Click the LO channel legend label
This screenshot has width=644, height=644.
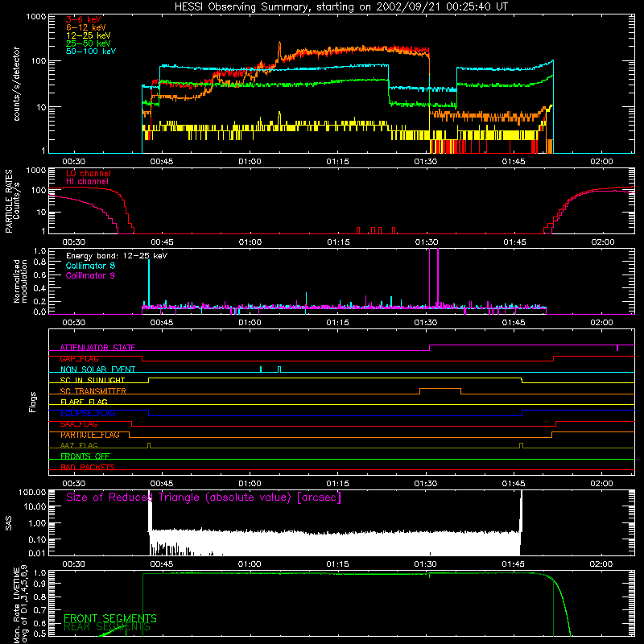pos(89,173)
